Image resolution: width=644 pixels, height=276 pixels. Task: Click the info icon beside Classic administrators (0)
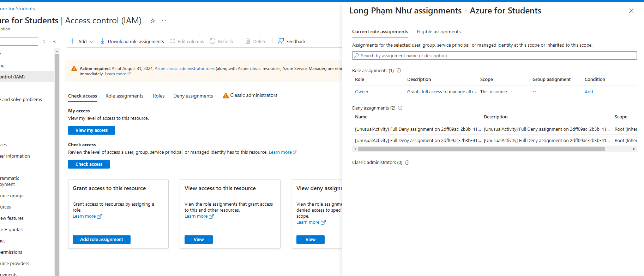click(x=407, y=163)
